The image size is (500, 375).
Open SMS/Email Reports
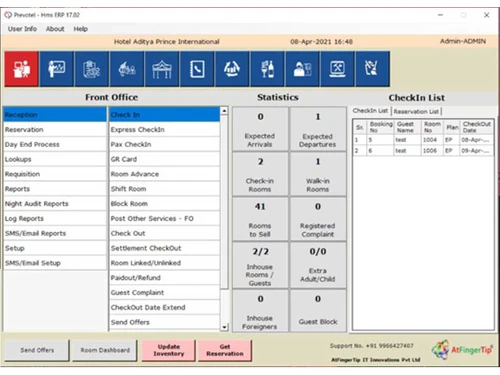pos(55,233)
